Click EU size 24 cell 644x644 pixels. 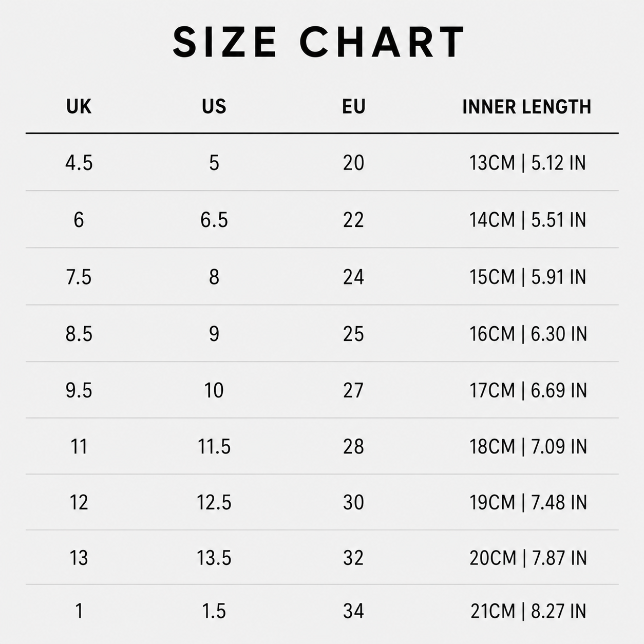tap(353, 277)
